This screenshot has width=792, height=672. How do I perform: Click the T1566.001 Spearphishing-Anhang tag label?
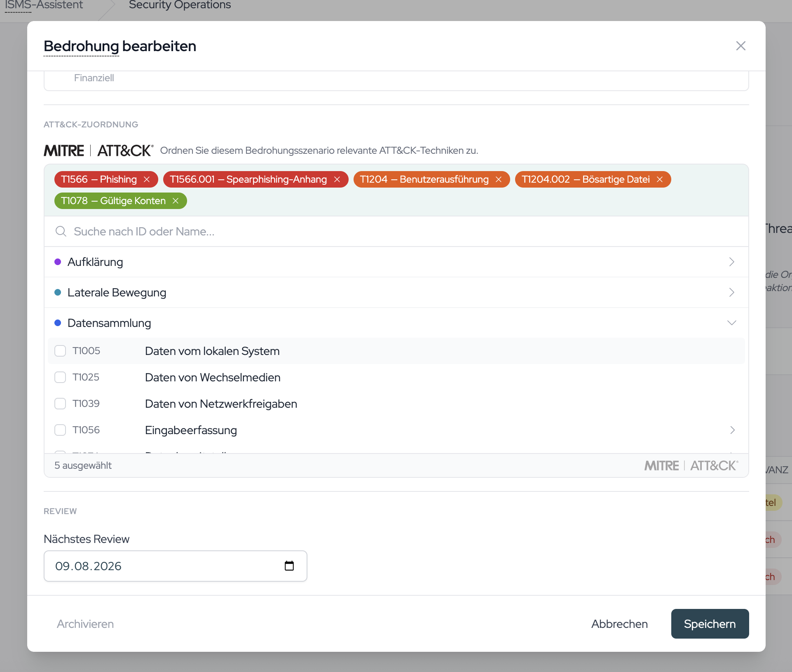[248, 179]
